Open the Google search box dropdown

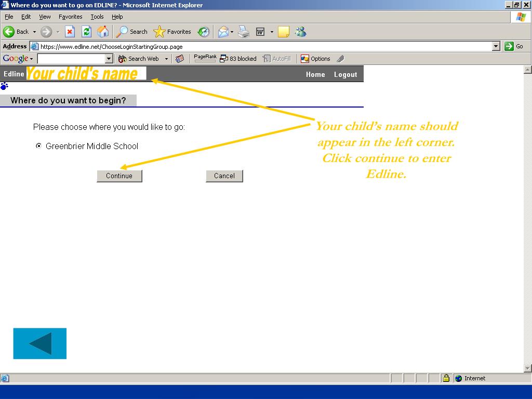point(109,59)
